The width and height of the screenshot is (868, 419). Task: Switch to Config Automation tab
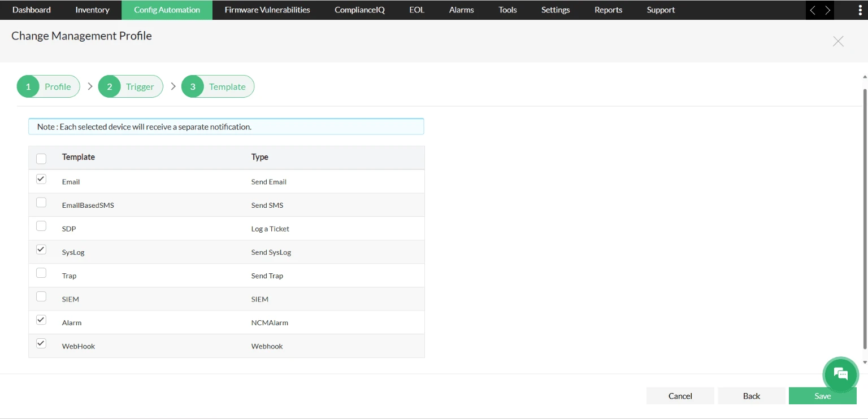tap(167, 10)
